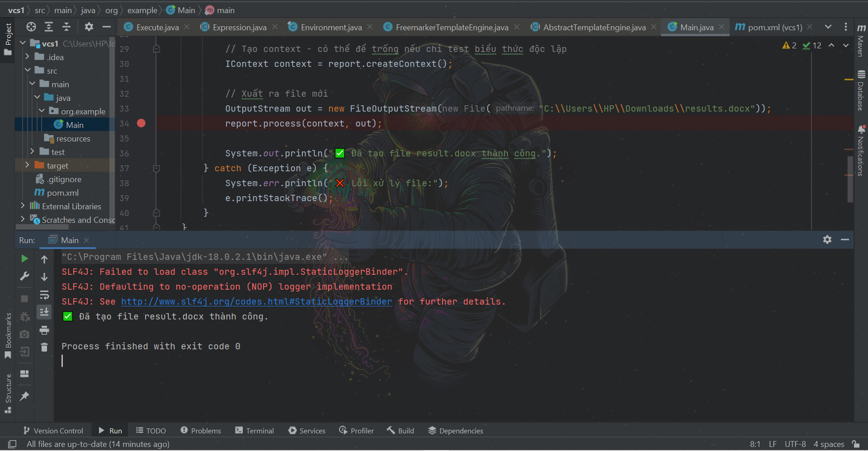Collapse all in Project tree toolbar
Screen dimensions: 868x451
click(66, 27)
